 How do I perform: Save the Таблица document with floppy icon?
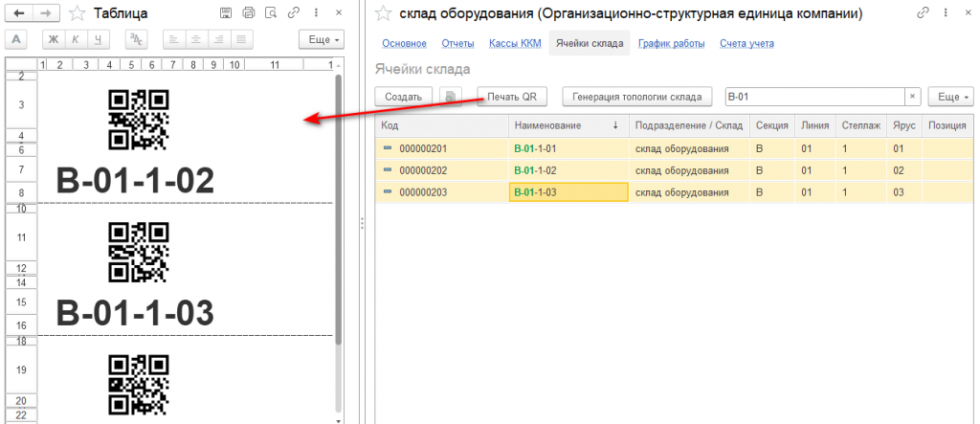pos(227,12)
